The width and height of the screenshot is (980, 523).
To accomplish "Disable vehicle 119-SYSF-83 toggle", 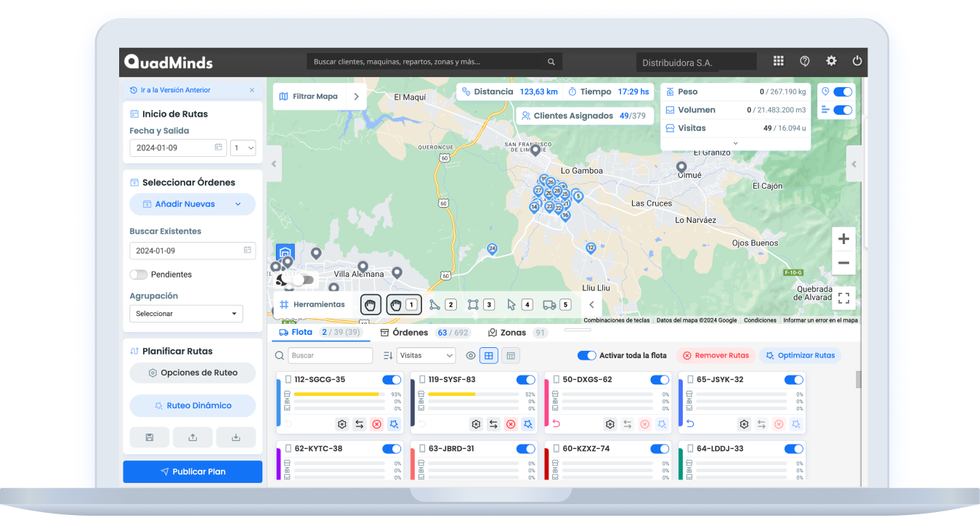I will (x=525, y=380).
